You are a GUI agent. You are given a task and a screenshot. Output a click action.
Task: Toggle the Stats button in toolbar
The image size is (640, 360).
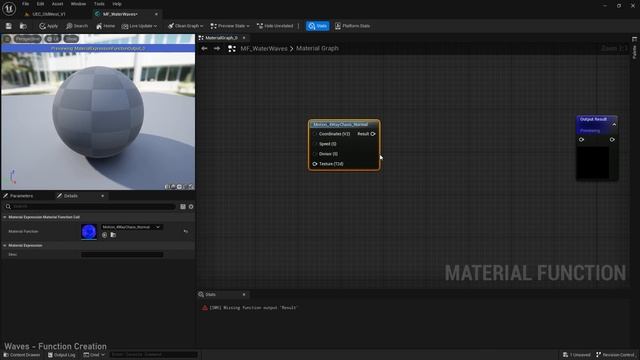pos(318,26)
